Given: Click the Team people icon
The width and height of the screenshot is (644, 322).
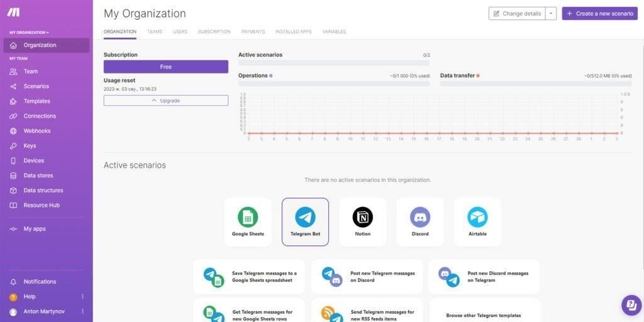Looking at the screenshot, I should [13, 72].
